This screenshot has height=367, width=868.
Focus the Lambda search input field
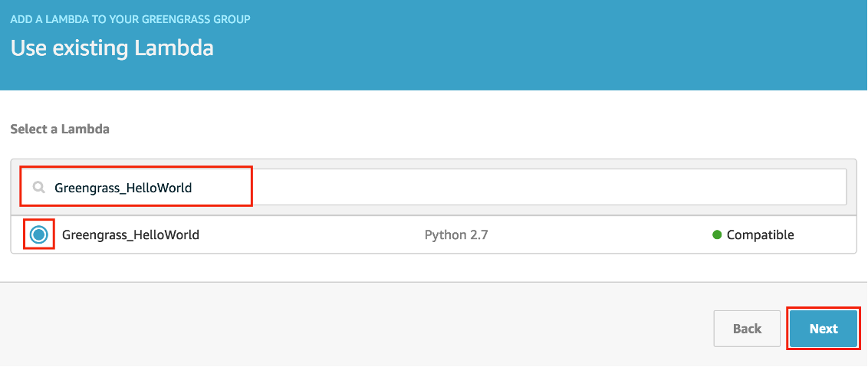(x=433, y=187)
